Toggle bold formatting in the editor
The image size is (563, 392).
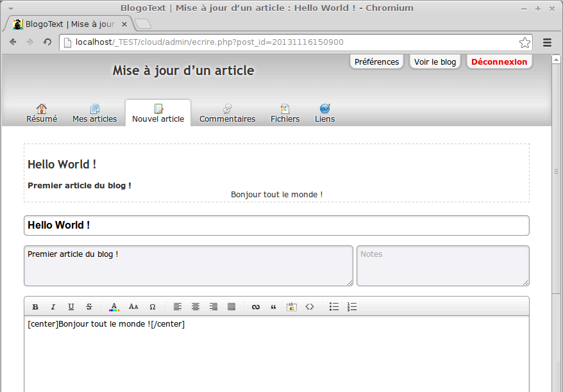click(x=35, y=307)
